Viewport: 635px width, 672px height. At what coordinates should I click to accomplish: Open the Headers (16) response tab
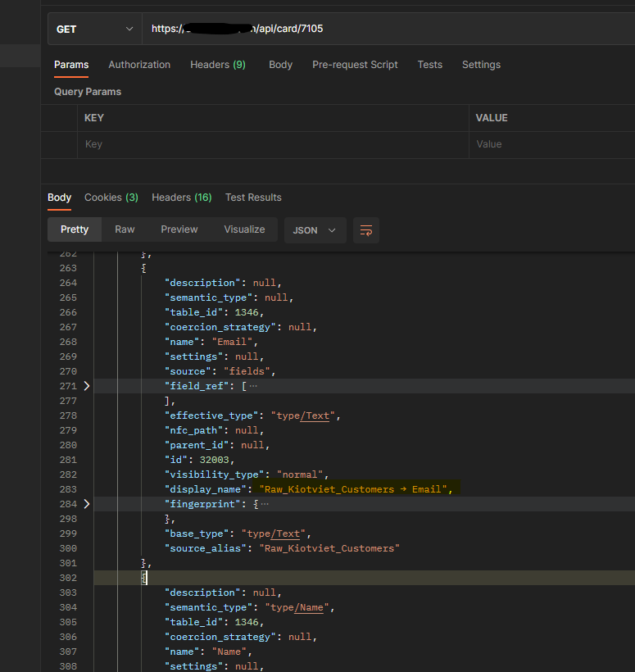point(181,197)
